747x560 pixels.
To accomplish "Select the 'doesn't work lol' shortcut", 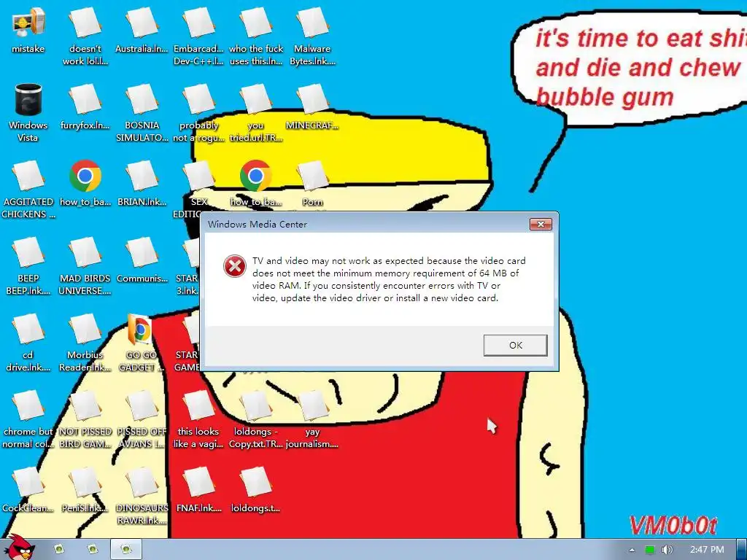I will (85, 36).
